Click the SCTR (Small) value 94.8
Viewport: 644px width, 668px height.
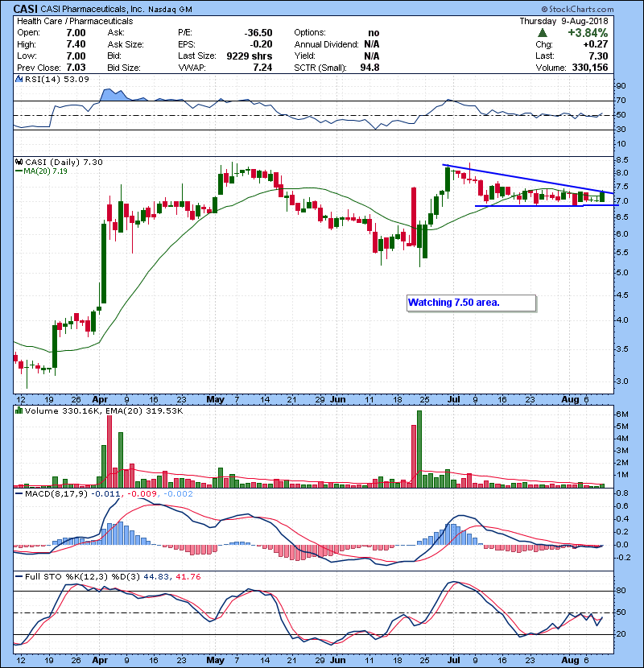(x=370, y=68)
